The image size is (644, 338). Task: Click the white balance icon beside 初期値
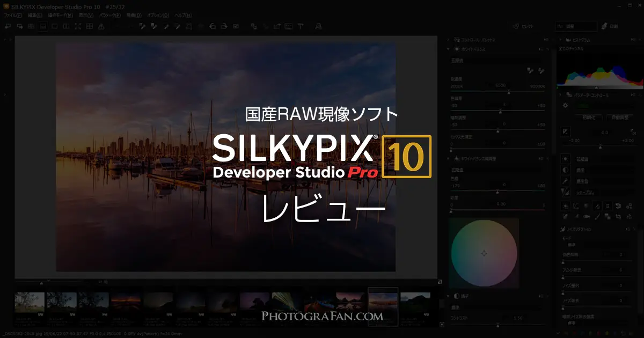566,159
